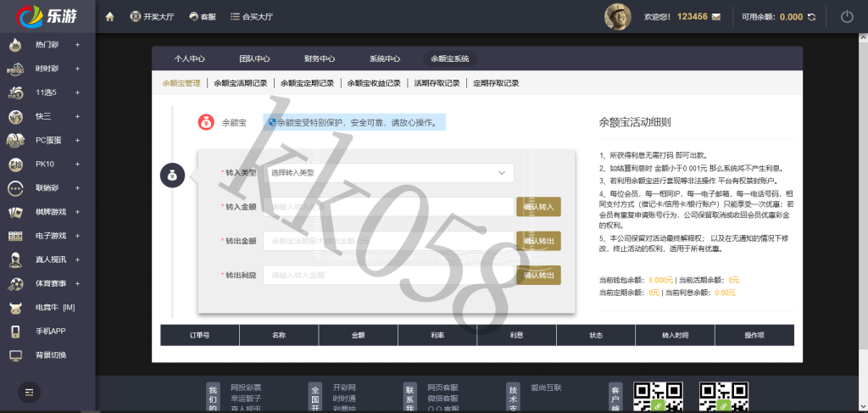Switch to 财务中心 tab
Screen dimensions: 868x413
click(320, 59)
